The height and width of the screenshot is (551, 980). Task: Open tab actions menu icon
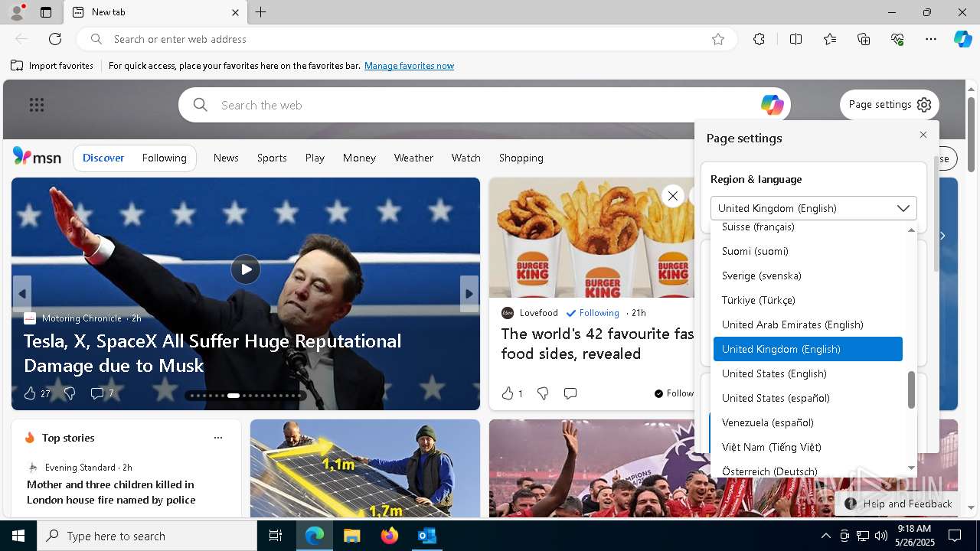46,12
